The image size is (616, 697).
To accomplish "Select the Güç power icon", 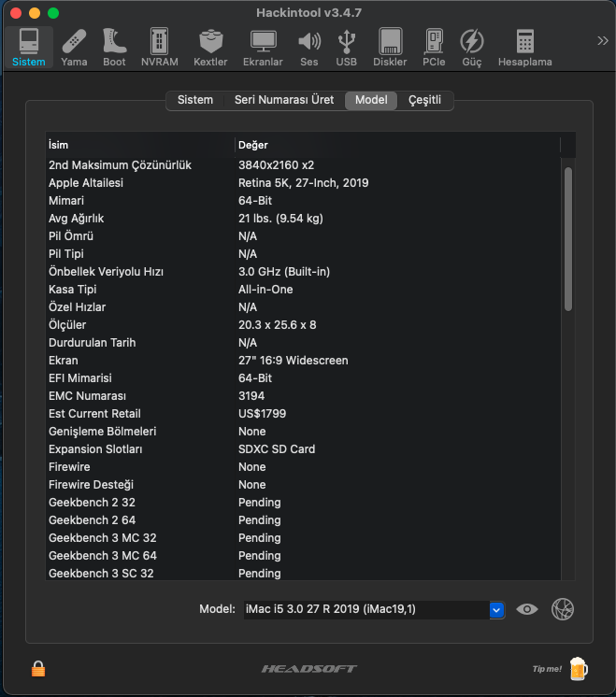I will pos(473,47).
